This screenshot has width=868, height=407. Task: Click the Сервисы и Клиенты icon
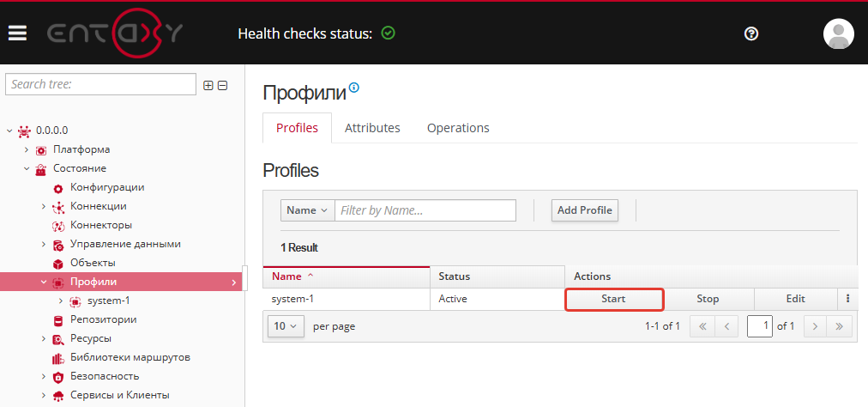[x=58, y=396]
